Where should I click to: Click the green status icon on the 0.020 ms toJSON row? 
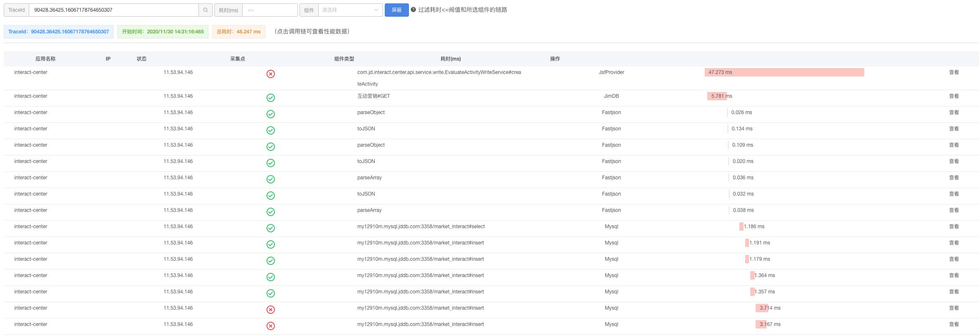(x=271, y=163)
